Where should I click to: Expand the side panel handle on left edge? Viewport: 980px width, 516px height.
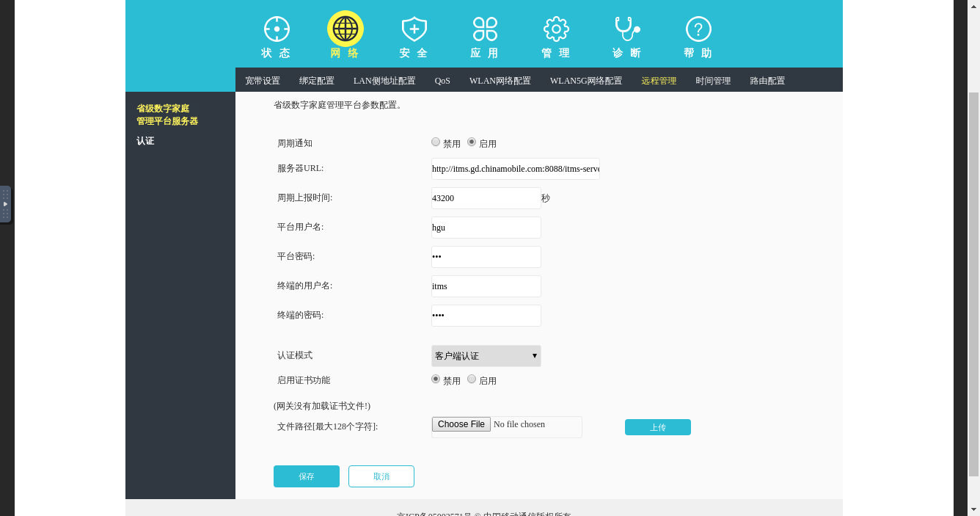point(5,204)
